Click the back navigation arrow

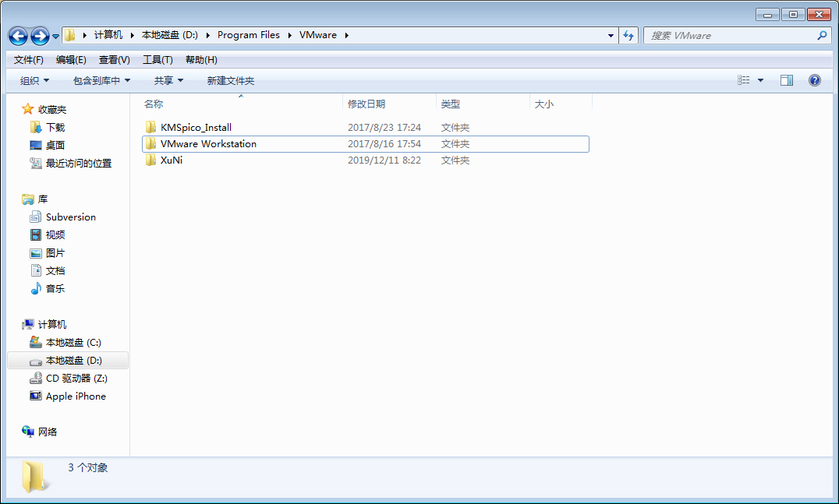click(17, 36)
